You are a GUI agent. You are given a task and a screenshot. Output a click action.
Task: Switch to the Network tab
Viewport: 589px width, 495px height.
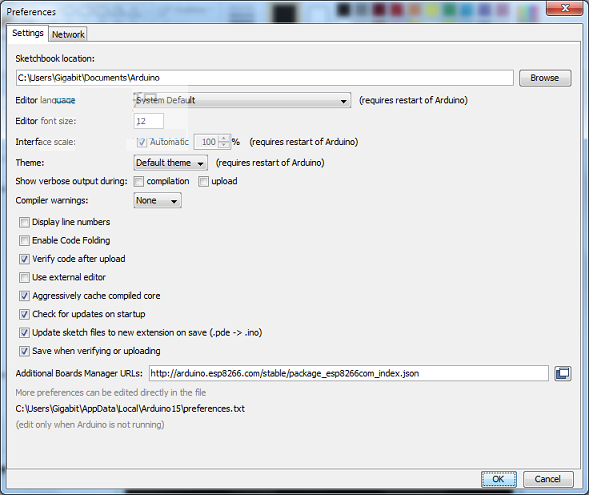68,34
